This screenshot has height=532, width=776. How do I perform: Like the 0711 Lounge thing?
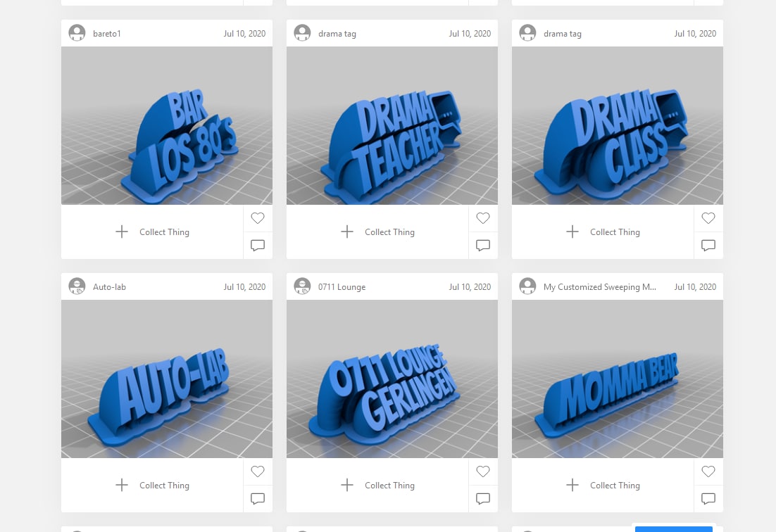click(483, 471)
